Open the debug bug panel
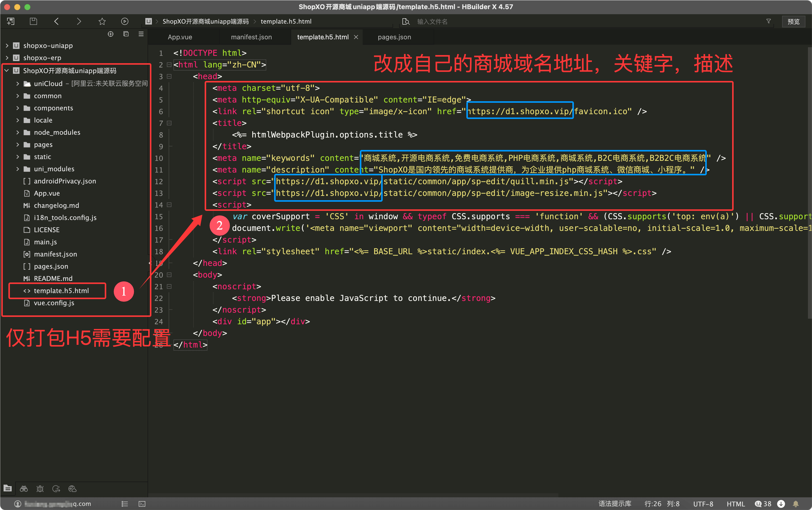This screenshot has width=812, height=510. tap(40, 488)
